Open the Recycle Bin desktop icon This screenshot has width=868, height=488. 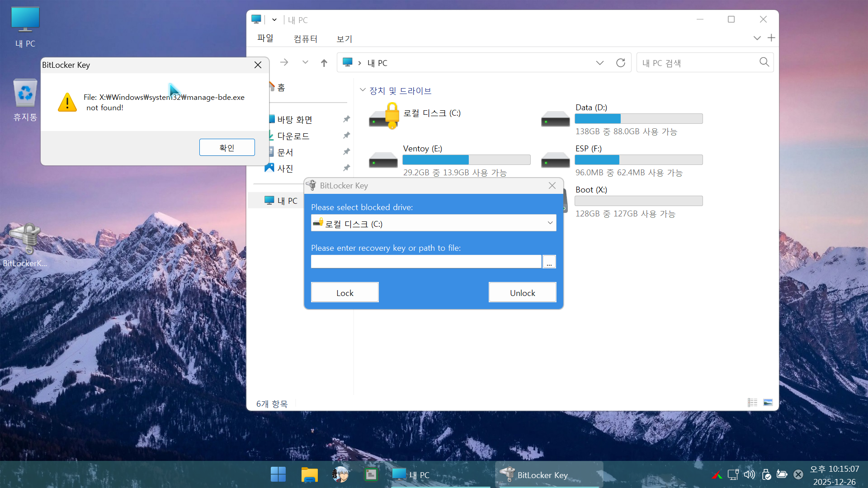click(x=25, y=94)
